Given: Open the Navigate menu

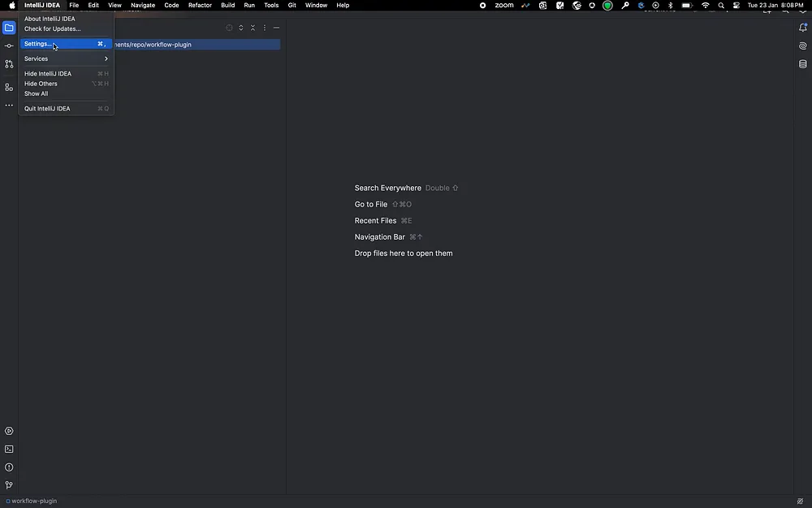Looking at the screenshot, I should pyautogui.click(x=143, y=5).
